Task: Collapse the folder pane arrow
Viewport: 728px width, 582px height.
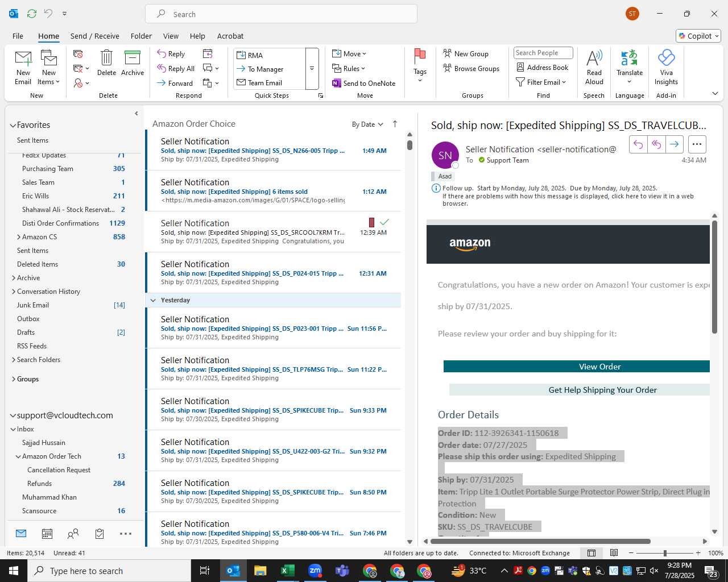Action: pos(136,114)
